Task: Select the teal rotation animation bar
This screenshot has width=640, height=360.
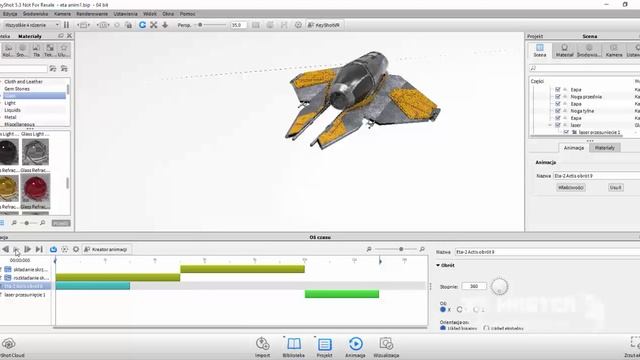Action: 93,286
